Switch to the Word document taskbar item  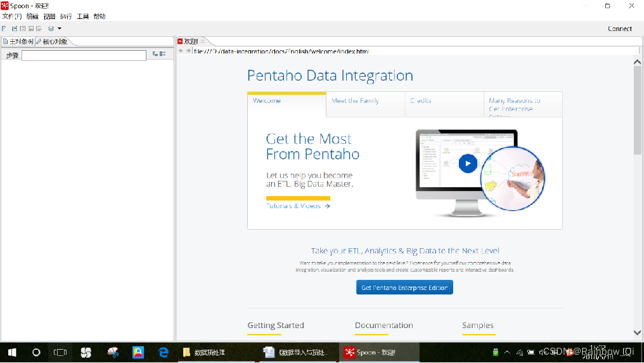pos(299,352)
